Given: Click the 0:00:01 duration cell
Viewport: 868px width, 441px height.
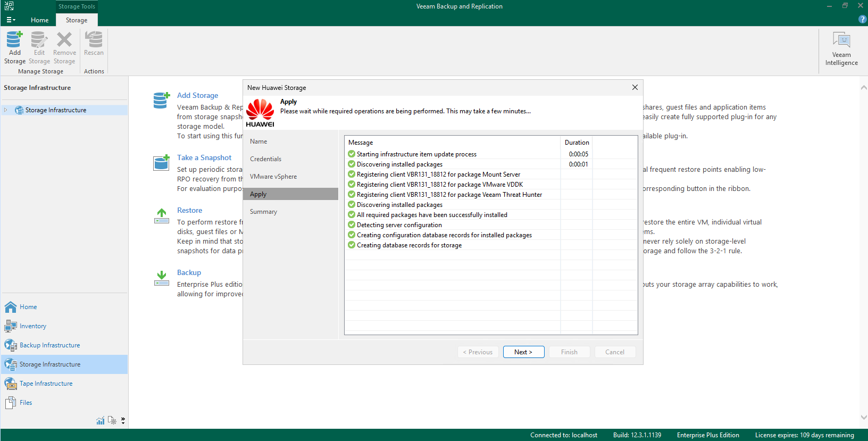Looking at the screenshot, I should click(x=578, y=164).
